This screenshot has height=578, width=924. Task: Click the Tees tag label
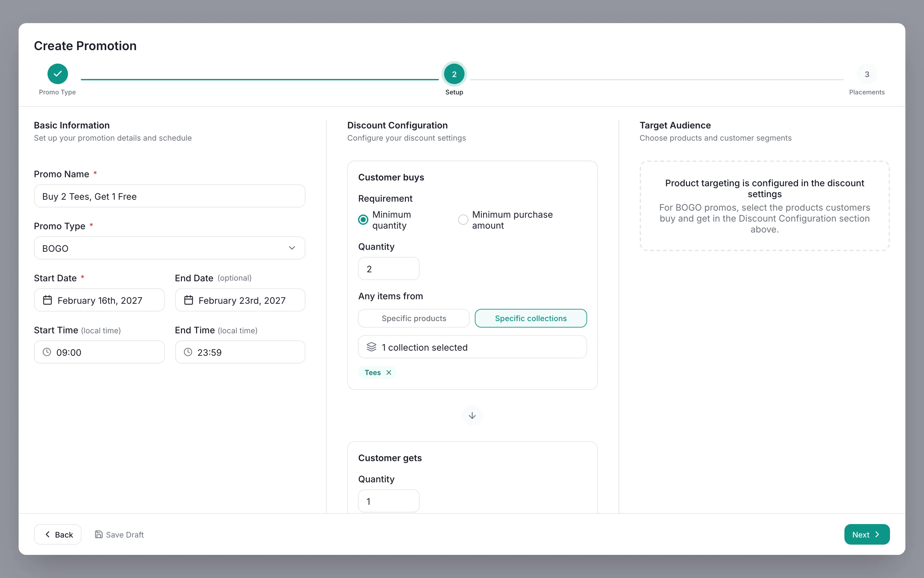click(373, 372)
